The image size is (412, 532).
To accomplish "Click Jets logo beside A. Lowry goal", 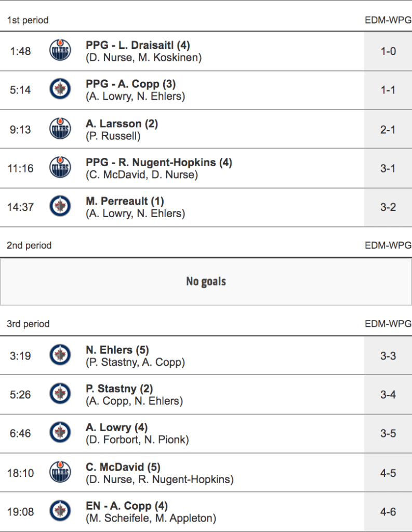I will [x=60, y=433].
